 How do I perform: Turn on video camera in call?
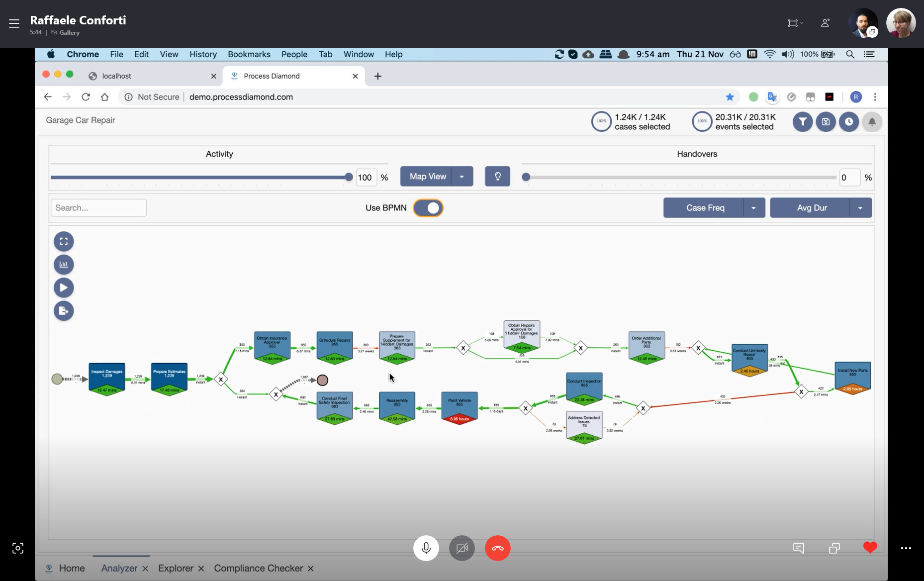(462, 548)
